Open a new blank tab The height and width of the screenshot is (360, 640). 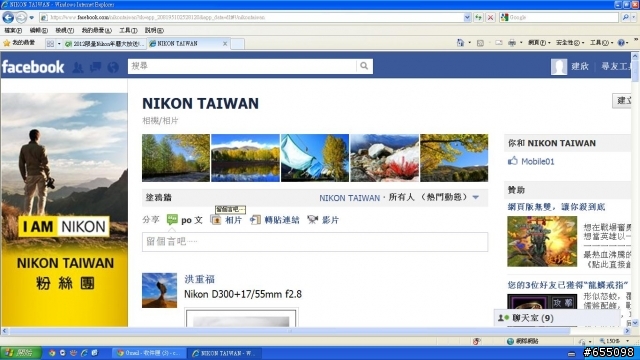point(238,44)
